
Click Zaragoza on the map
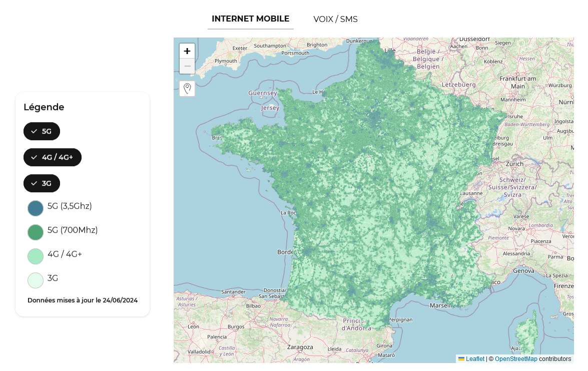point(300,347)
